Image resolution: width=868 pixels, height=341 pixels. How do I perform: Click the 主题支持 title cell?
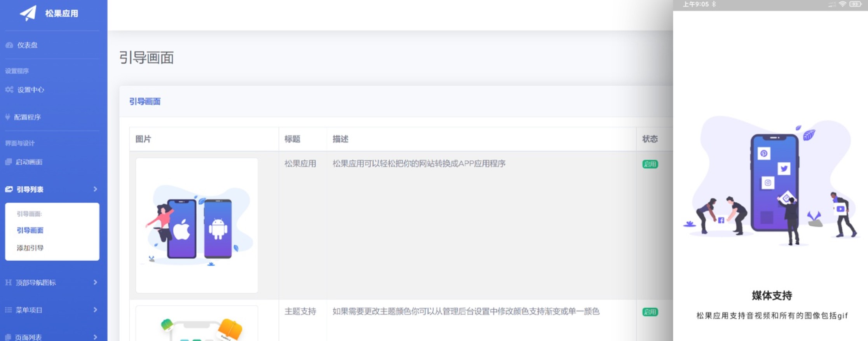point(300,311)
